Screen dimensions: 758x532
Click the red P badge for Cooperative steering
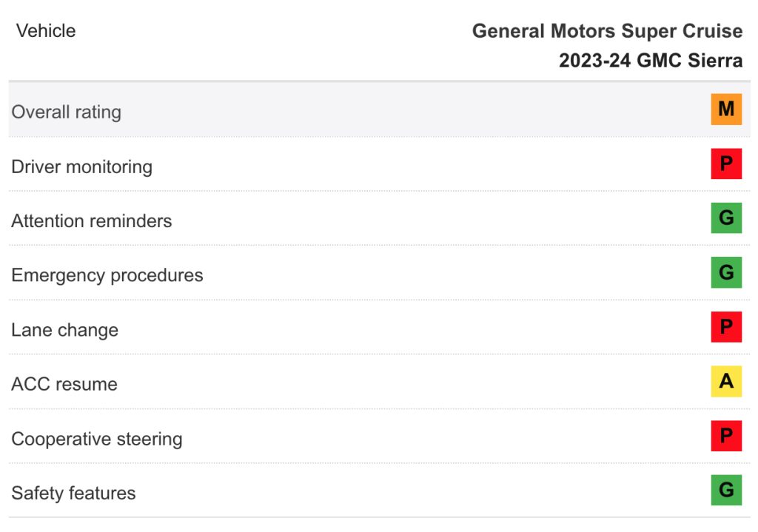(726, 436)
